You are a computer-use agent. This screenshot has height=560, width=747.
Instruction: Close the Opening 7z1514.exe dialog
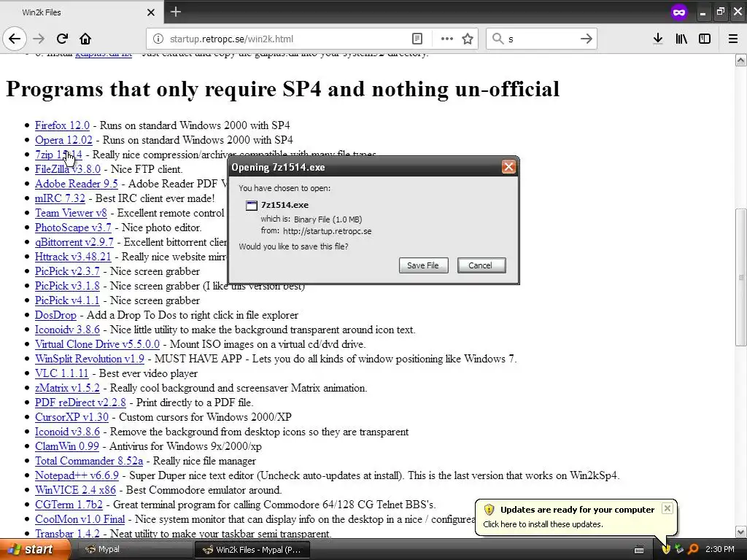tap(508, 167)
